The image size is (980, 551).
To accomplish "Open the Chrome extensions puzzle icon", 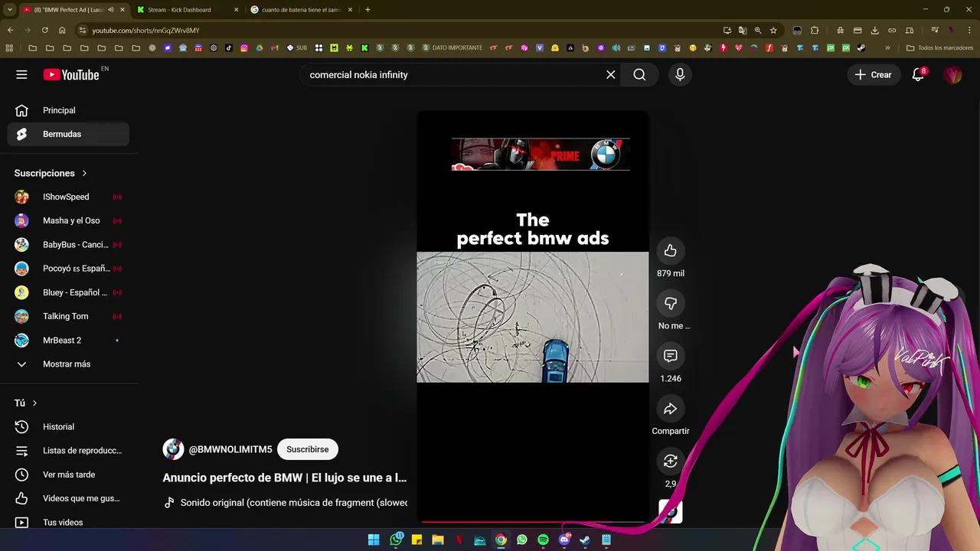I will (815, 30).
